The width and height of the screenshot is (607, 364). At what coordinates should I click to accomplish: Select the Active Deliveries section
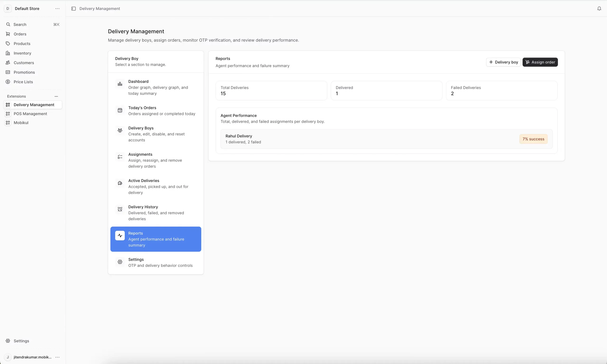point(156,187)
